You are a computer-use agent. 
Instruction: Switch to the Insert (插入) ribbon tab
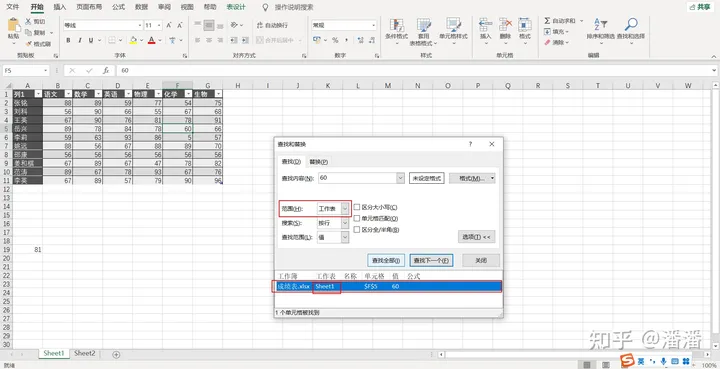point(60,7)
